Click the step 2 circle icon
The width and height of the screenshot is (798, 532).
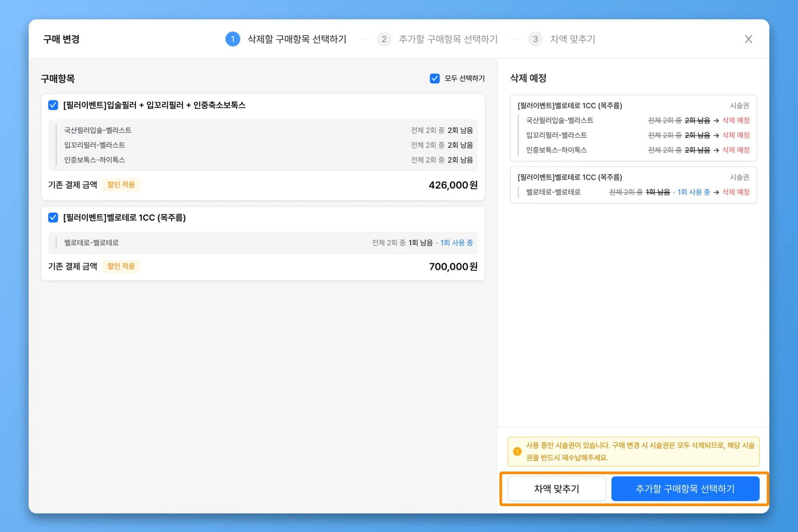[x=384, y=39]
